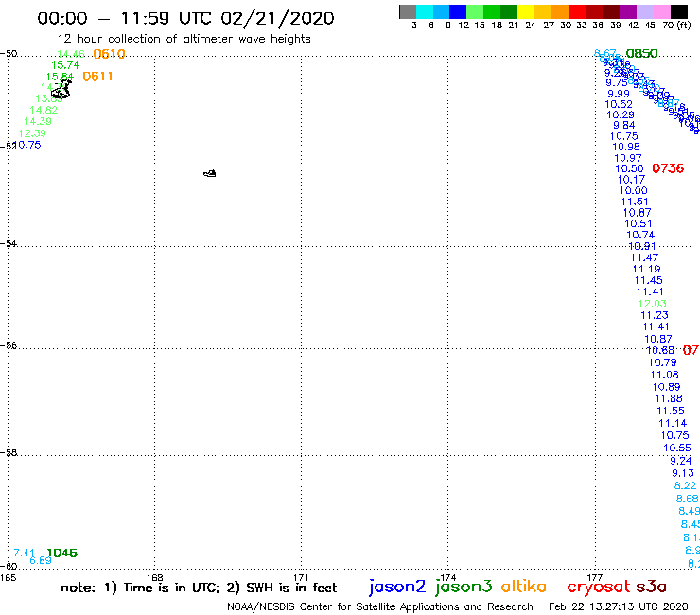The image size is (700, 615).
Task: Click the 10.55 wave height value
Action: pyautogui.click(x=677, y=448)
